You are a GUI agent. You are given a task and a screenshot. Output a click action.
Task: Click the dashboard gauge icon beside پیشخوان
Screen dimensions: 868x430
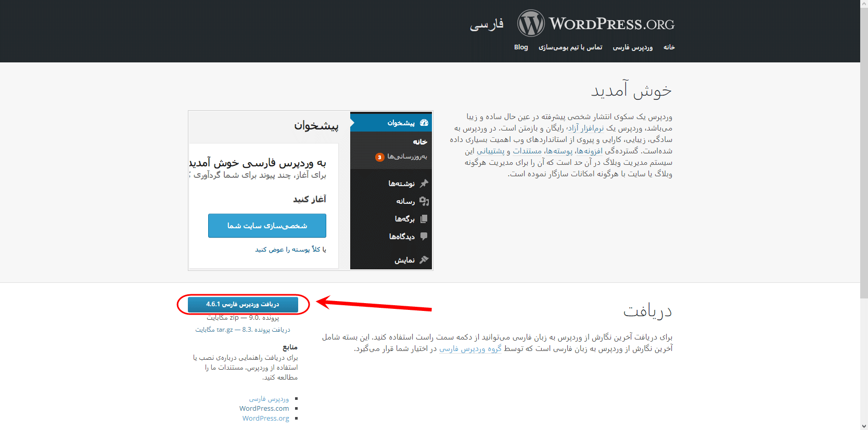424,123
